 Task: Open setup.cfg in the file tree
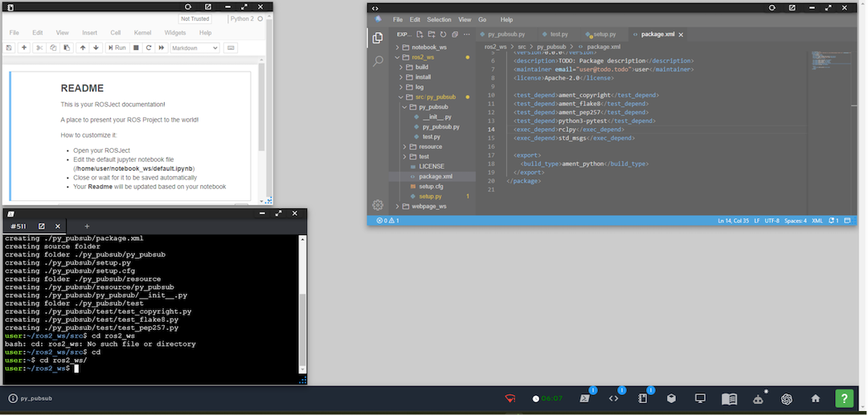coord(431,186)
